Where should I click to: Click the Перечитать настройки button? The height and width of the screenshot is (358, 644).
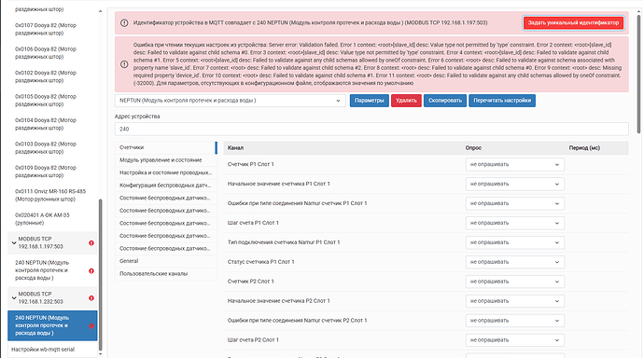(x=502, y=101)
